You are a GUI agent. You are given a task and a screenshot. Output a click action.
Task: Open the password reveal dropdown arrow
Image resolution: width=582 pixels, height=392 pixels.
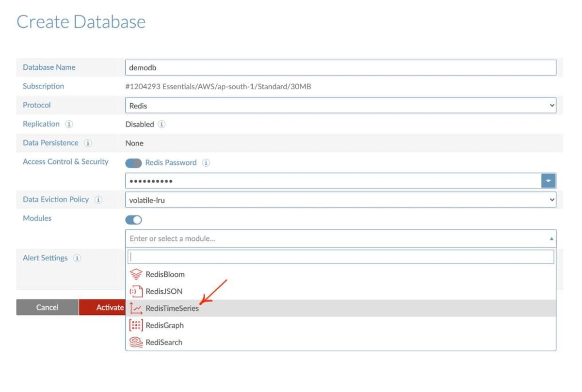tap(549, 180)
